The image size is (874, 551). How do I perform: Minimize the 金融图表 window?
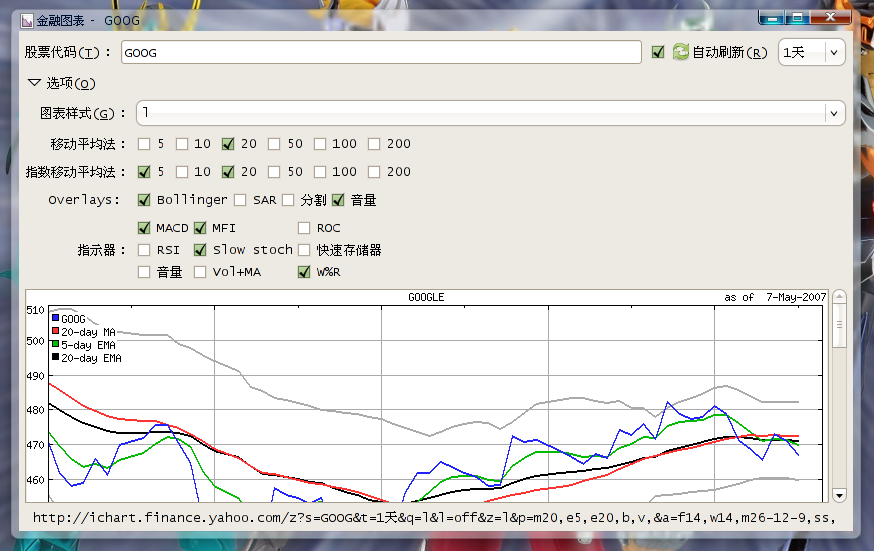[773, 18]
